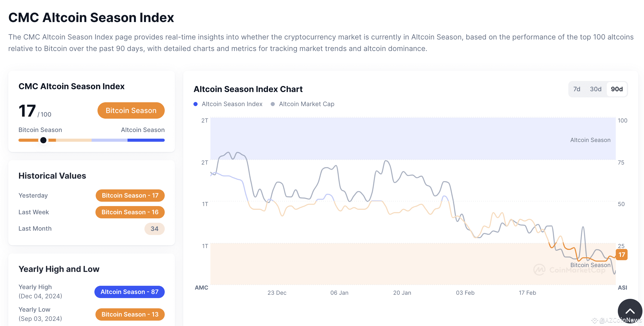Toggle the Altcoin Market Cap series legend

303,104
